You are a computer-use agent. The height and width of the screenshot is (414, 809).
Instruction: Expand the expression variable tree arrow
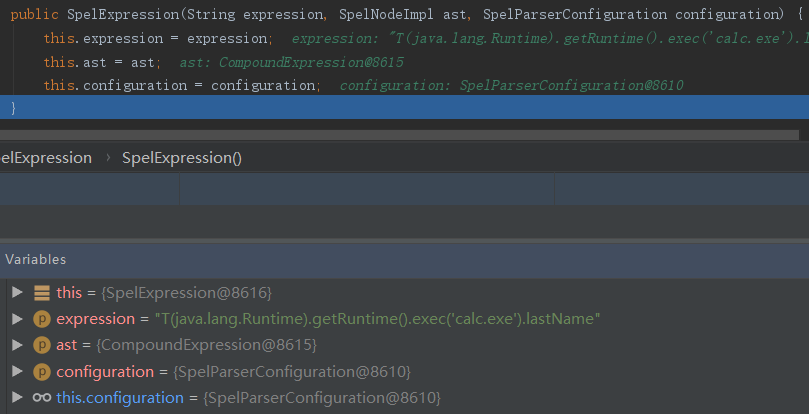pyautogui.click(x=16, y=318)
